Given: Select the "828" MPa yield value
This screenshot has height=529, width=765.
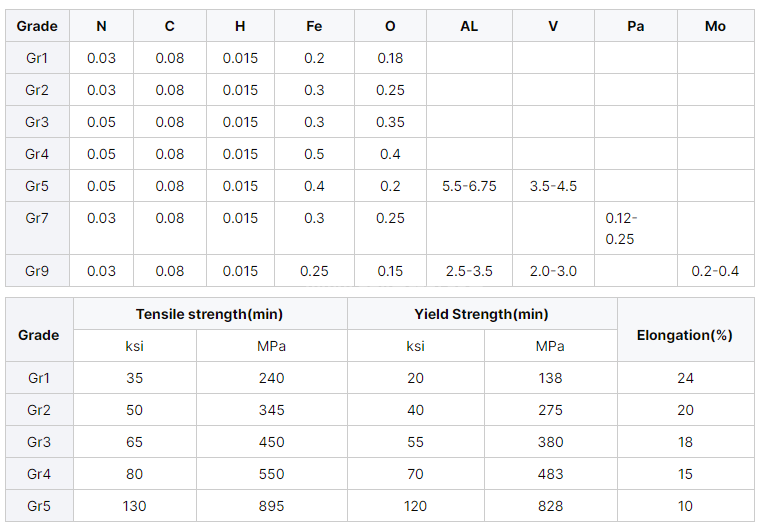Looking at the screenshot, I should coord(549,506).
